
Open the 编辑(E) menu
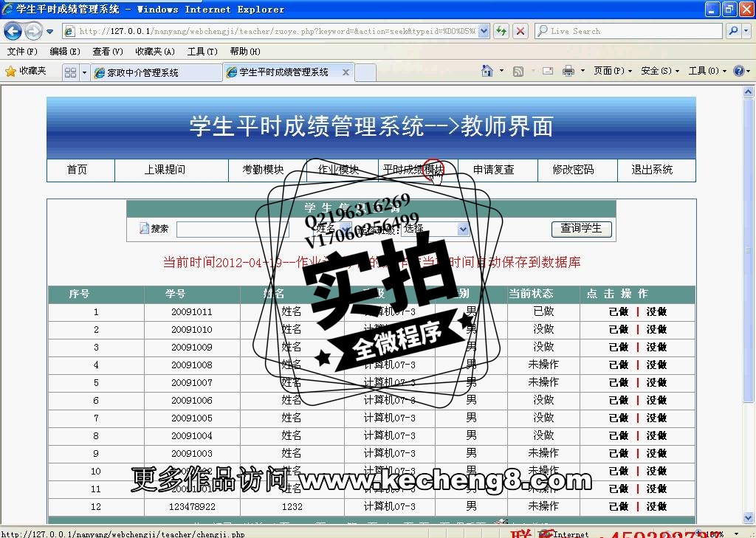(65, 51)
